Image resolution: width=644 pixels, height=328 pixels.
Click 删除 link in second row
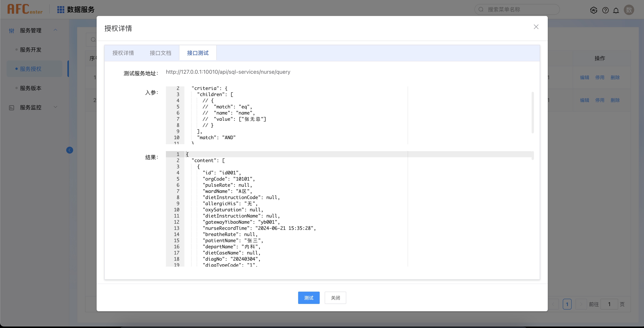click(615, 100)
